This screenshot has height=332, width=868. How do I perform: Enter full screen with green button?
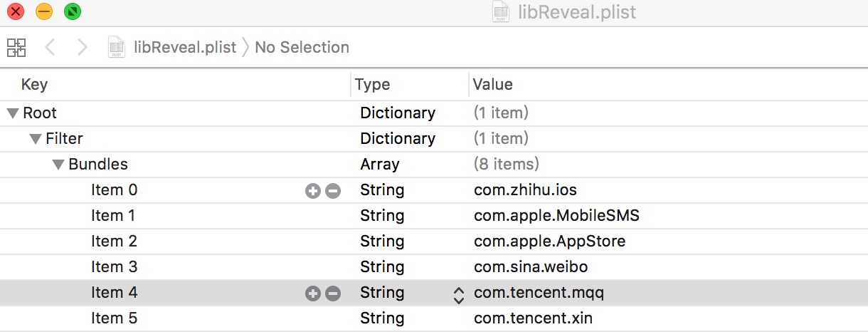[73, 12]
